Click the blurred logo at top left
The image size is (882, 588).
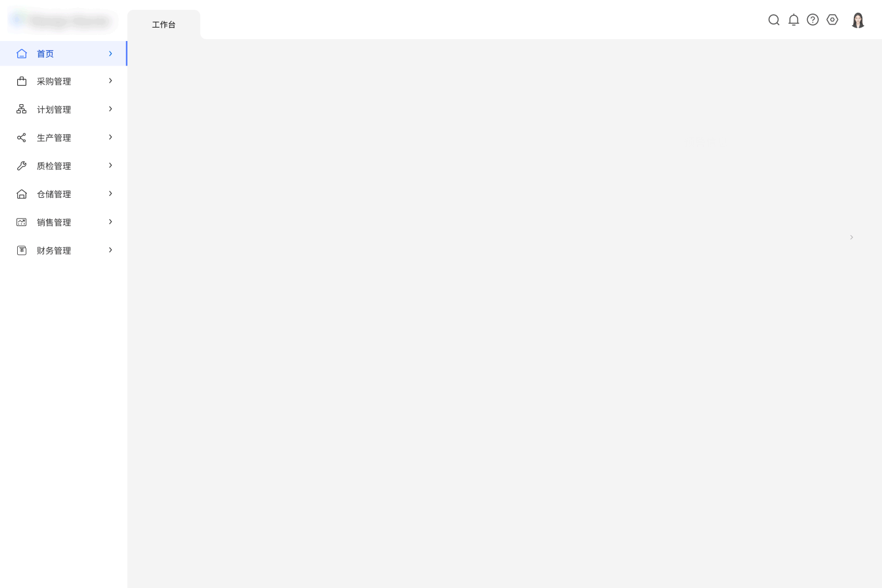[x=61, y=21]
